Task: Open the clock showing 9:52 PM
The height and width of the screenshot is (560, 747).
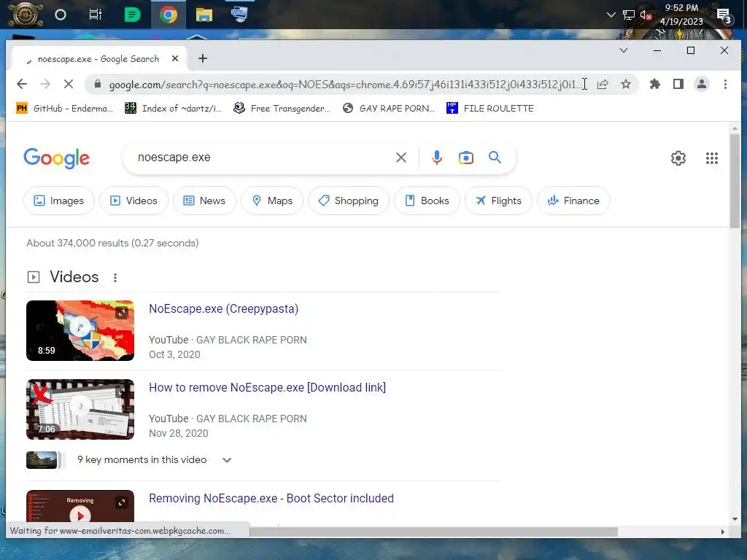Action: coord(681,15)
